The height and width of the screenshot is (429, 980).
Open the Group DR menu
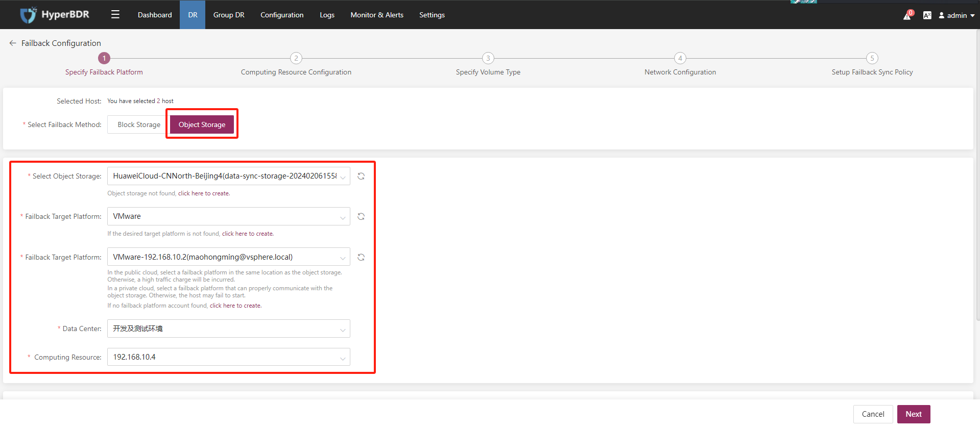[229, 15]
